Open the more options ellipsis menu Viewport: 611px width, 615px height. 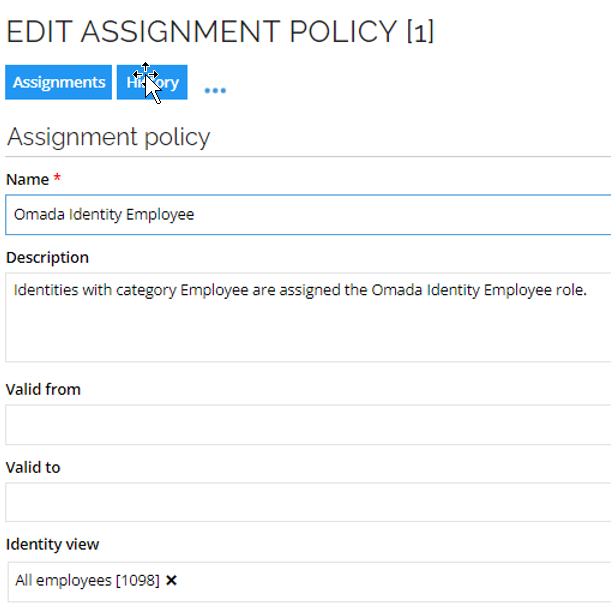point(215,91)
